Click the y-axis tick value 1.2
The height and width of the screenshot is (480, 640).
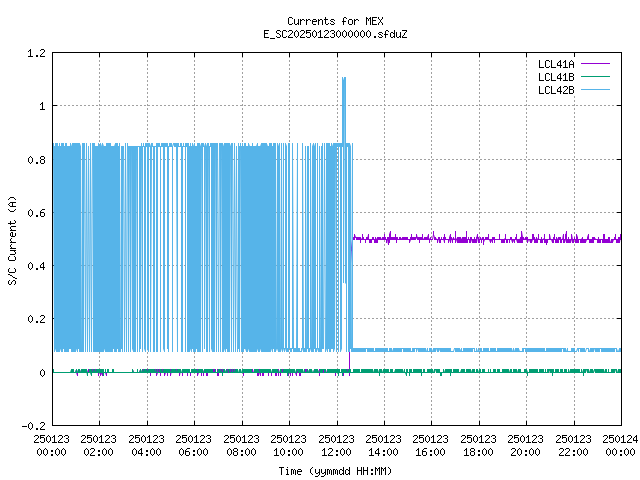36,53
